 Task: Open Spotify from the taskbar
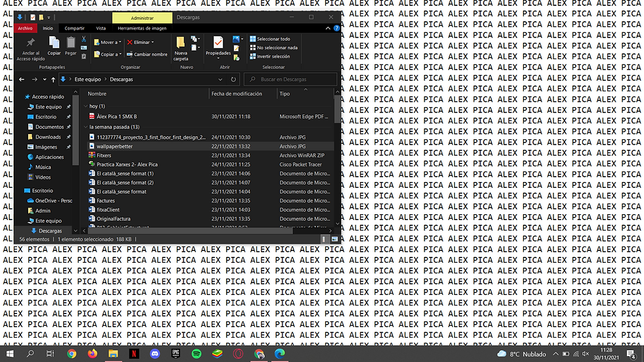tap(196, 353)
